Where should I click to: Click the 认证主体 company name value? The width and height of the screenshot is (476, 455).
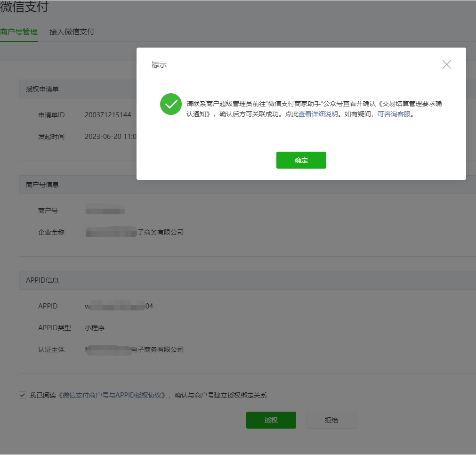[x=134, y=349]
